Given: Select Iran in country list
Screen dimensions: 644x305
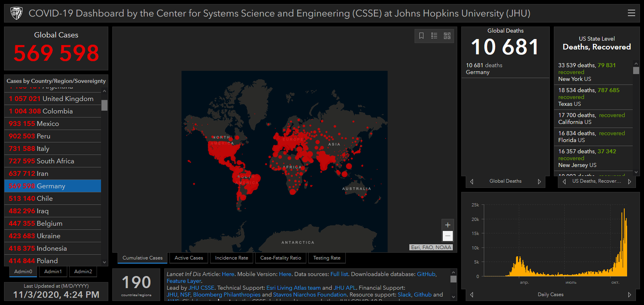Looking at the screenshot, I should point(53,173).
